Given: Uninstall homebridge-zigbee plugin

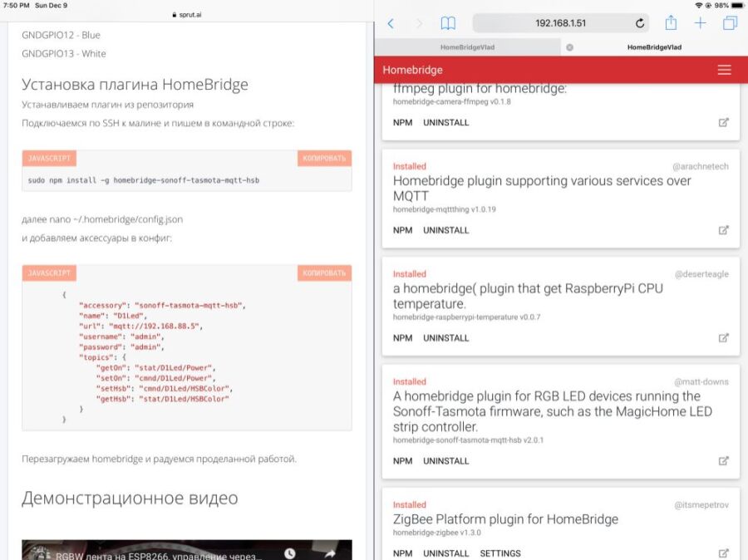Looking at the screenshot, I should coord(446,553).
